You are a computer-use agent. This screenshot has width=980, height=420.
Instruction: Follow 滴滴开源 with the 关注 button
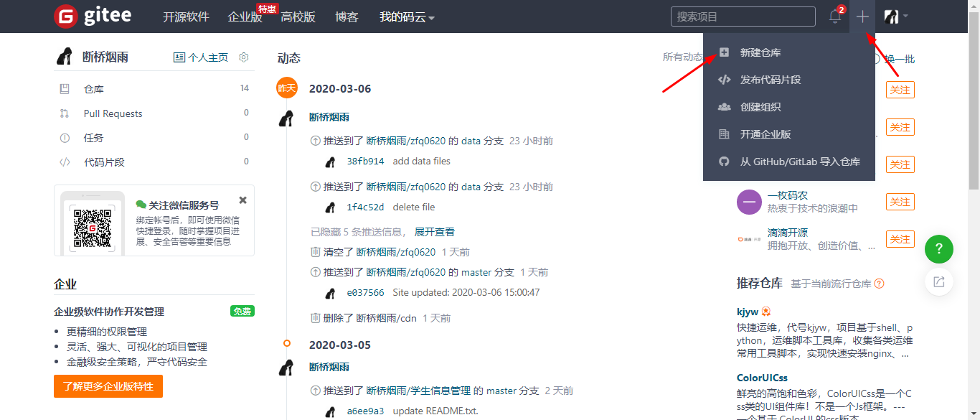tap(900, 239)
